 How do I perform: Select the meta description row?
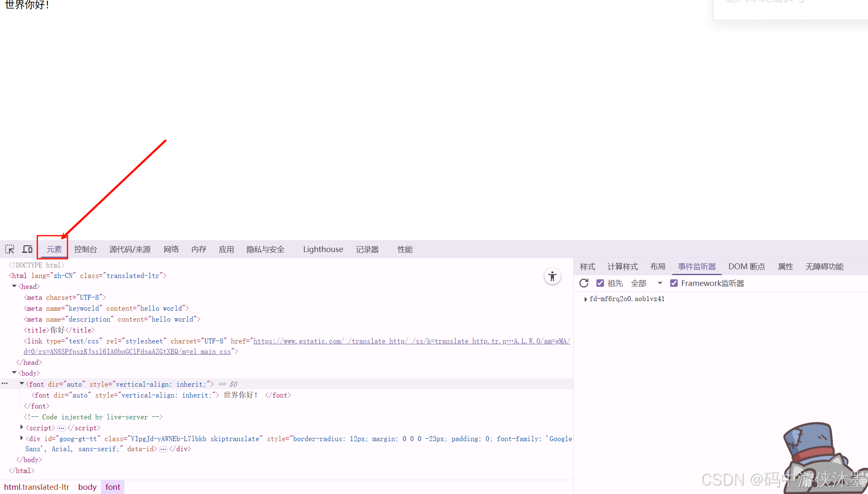(x=112, y=319)
